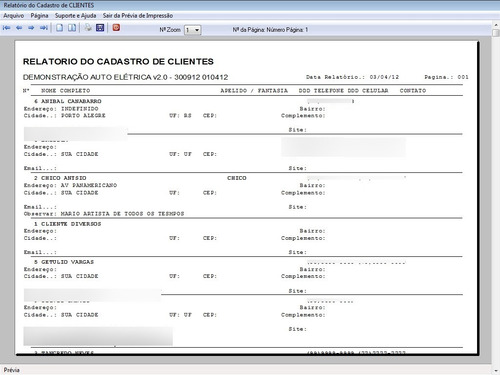500x375 pixels.
Task: Click the city PORTO ALEGRE
Action: pos(83,116)
